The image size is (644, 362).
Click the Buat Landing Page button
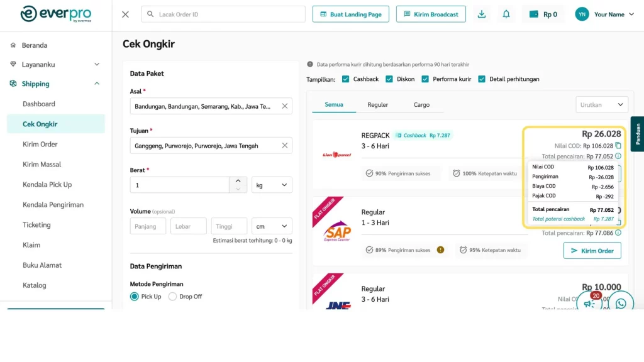[351, 14]
